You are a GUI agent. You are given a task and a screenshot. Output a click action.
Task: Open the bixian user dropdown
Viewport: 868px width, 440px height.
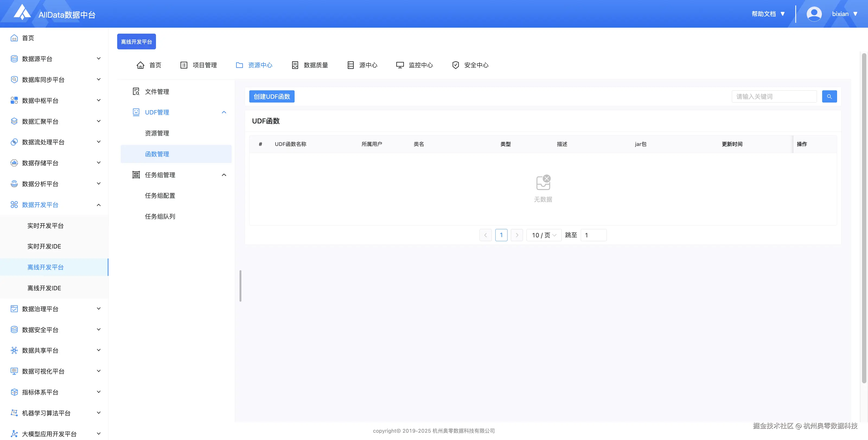coord(845,14)
